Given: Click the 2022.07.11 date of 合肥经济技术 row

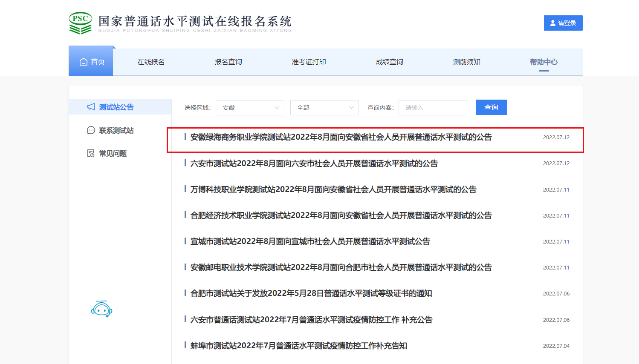Looking at the screenshot, I should coord(556,215).
